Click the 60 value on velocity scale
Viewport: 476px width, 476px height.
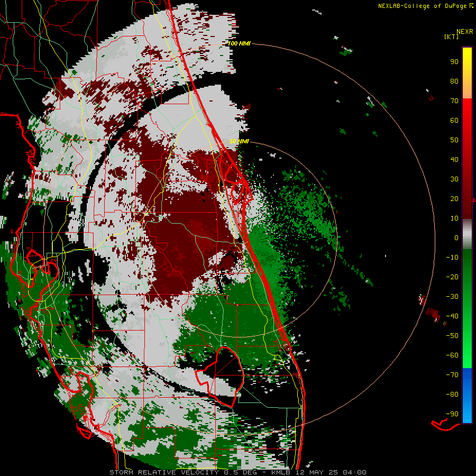coord(454,120)
